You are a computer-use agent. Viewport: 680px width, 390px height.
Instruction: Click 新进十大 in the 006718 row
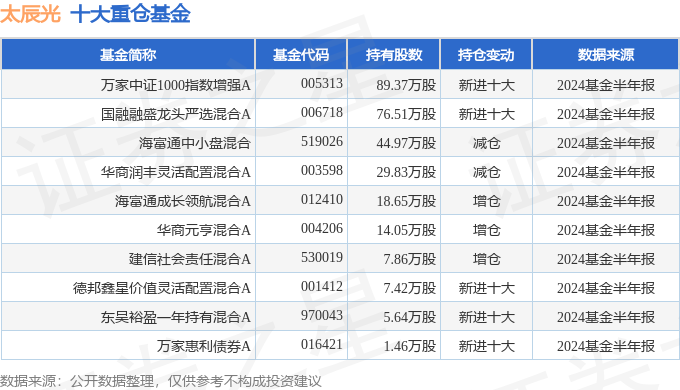point(487,114)
